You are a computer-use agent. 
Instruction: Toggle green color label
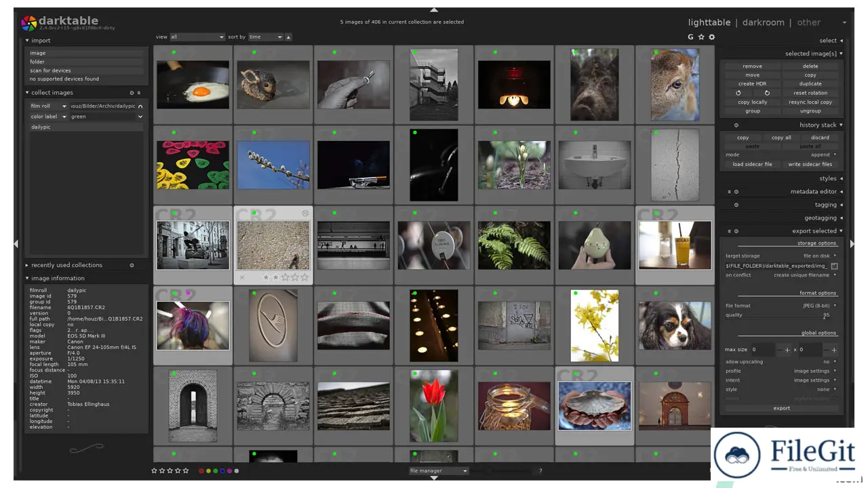215,470
